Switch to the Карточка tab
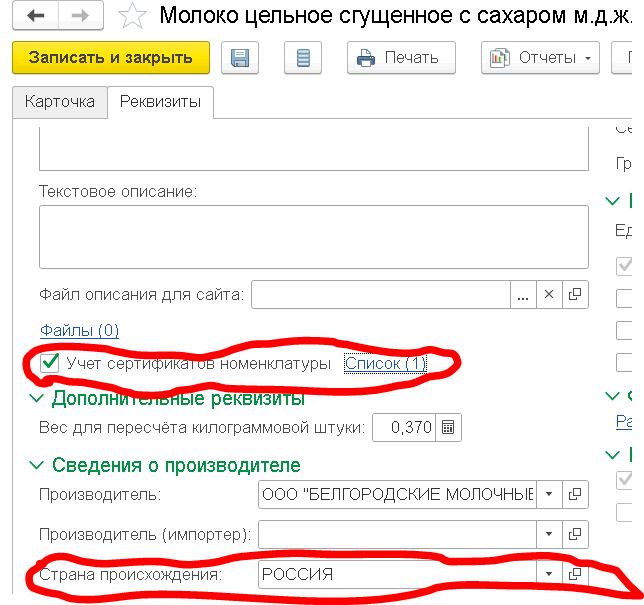This screenshot has width=644, height=605. [x=60, y=102]
